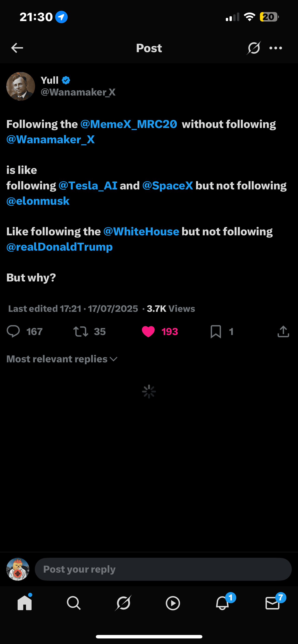Open Grok tab in bottom bar
298x644 pixels.
pos(123,603)
